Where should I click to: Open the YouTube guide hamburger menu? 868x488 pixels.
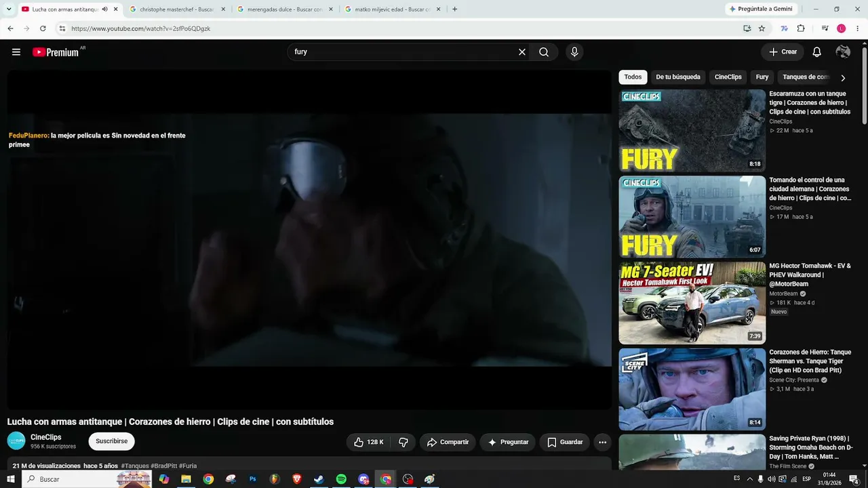click(x=16, y=52)
